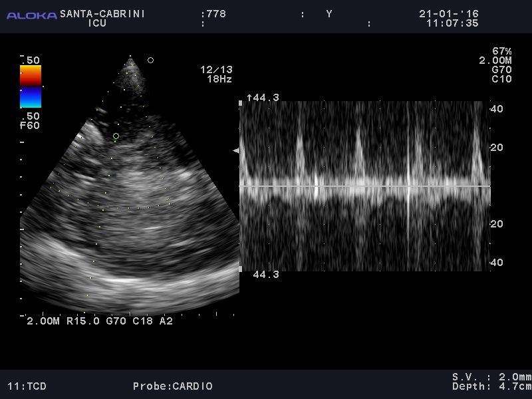The image size is (532, 399).
Task: Click the 18Hz frame rate readout
Action: 219,78
